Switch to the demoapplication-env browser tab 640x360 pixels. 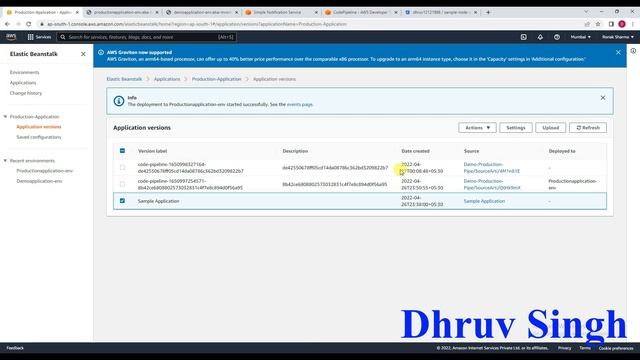[x=202, y=12]
